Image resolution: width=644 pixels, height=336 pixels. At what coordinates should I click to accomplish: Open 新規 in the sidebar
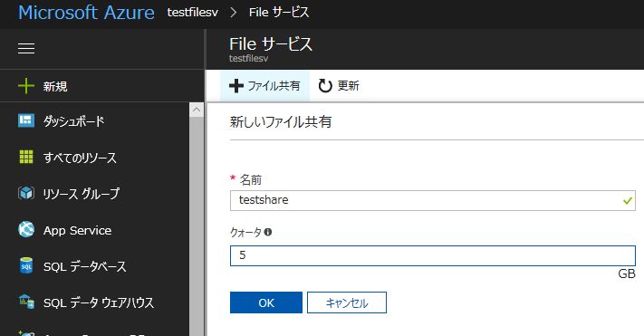coord(101,86)
